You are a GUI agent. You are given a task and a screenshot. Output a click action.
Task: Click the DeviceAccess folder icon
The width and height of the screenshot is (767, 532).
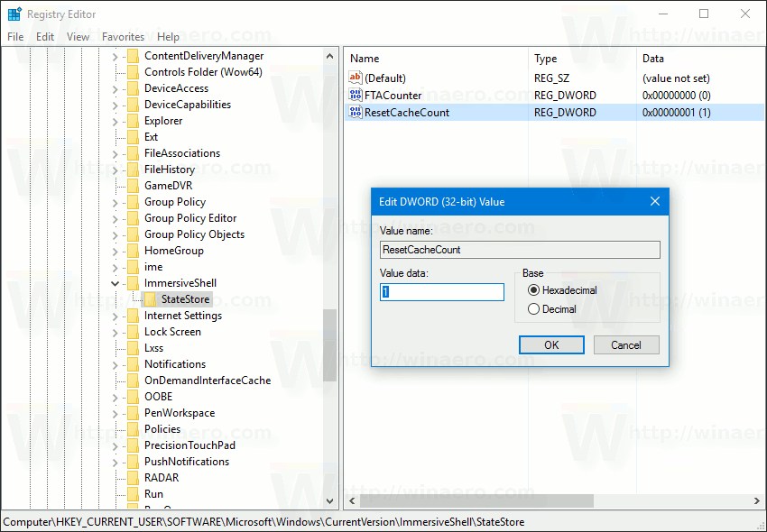click(133, 88)
